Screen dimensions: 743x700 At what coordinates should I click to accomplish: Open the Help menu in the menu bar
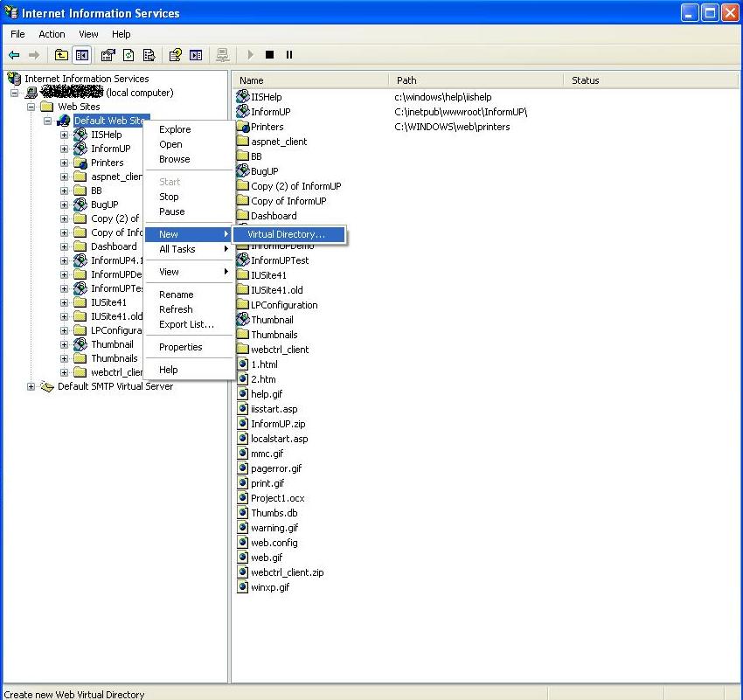coord(121,34)
